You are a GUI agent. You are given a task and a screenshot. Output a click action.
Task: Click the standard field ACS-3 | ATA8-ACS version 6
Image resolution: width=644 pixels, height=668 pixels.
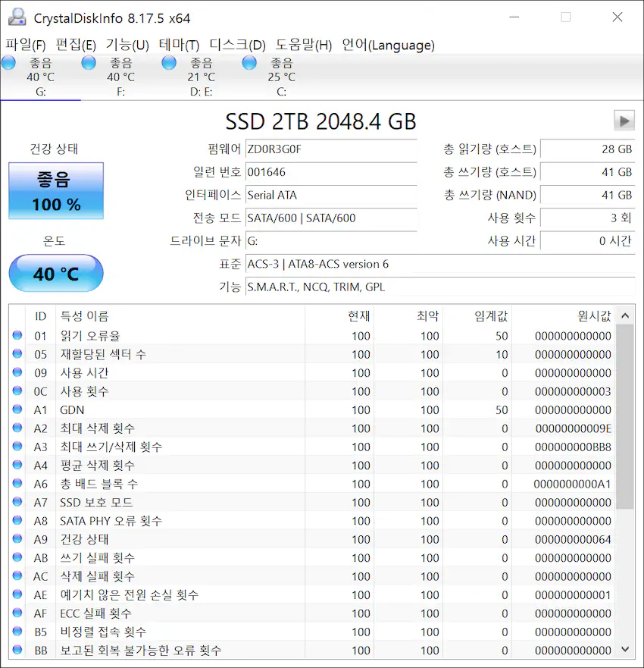tap(440, 265)
